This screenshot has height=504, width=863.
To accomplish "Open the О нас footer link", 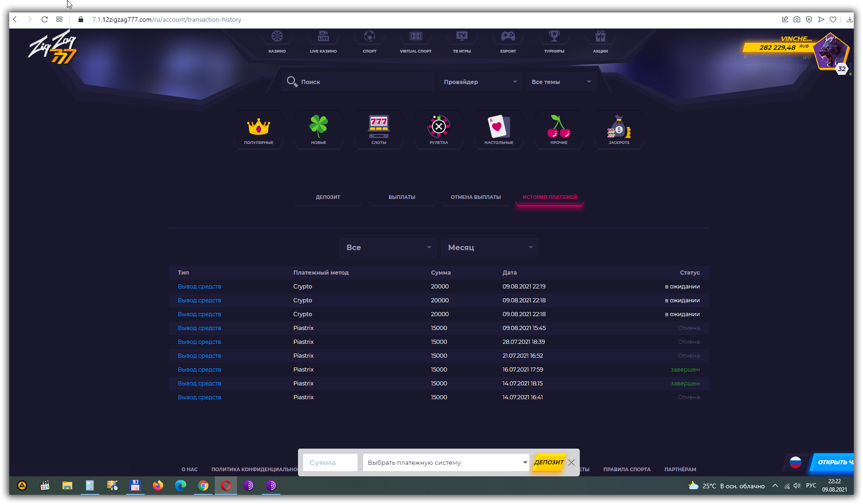I will click(189, 469).
